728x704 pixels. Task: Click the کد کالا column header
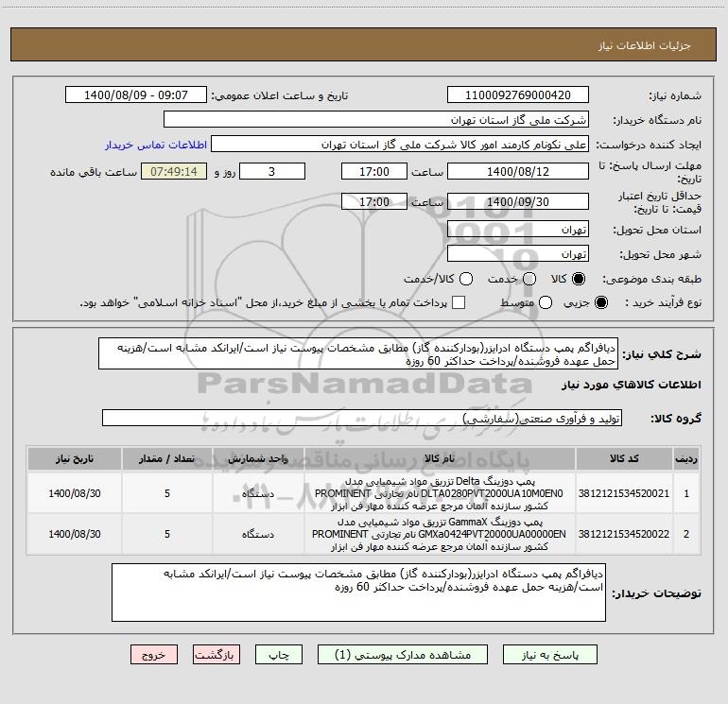[x=624, y=458]
